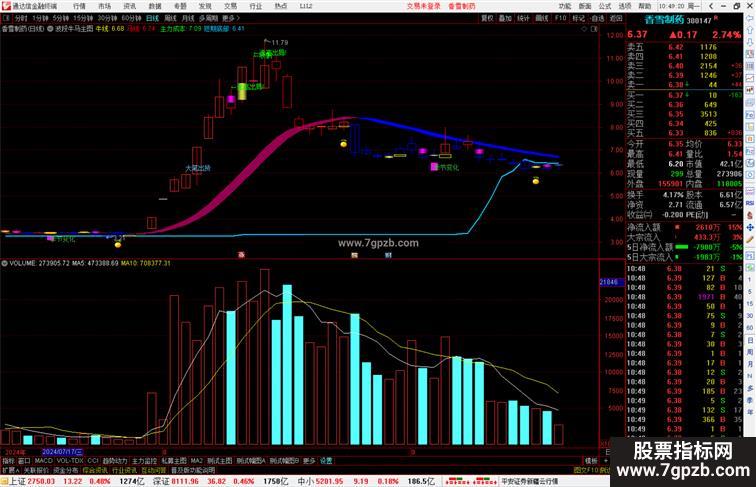Click the 统计 (statistics) toolbar button
The width and height of the screenshot is (756, 487).
[x=523, y=18]
